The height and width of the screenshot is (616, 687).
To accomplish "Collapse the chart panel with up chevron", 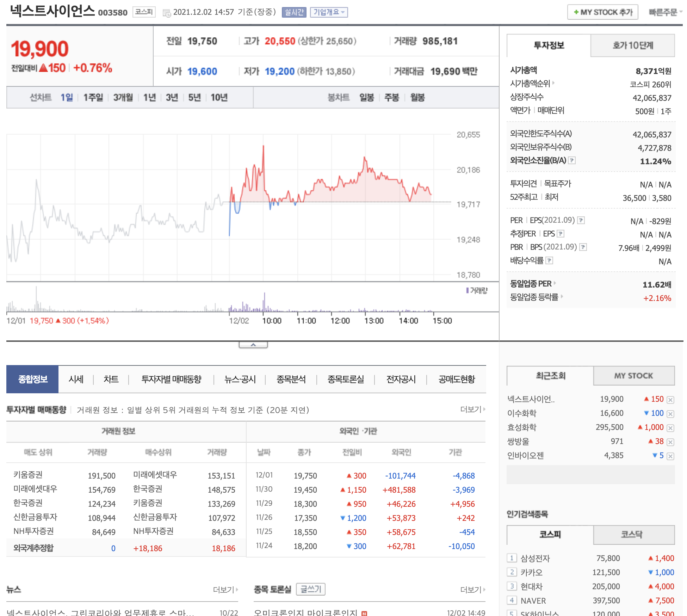I will pos(253,345).
